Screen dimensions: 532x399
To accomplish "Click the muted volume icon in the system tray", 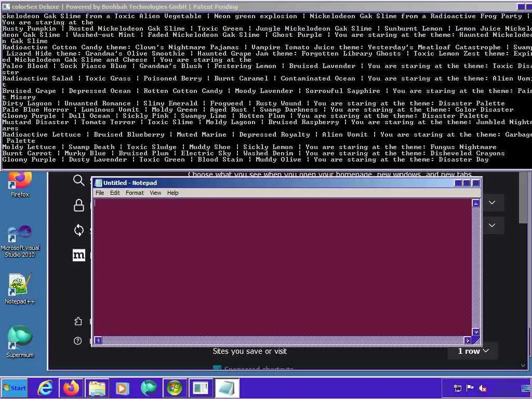I will click(x=483, y=388).
